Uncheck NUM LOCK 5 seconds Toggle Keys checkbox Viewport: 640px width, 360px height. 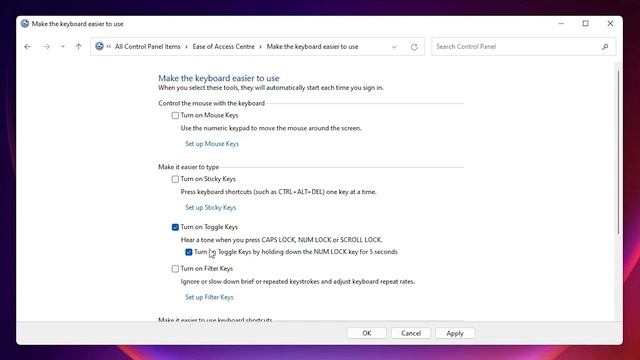(189, 252)
